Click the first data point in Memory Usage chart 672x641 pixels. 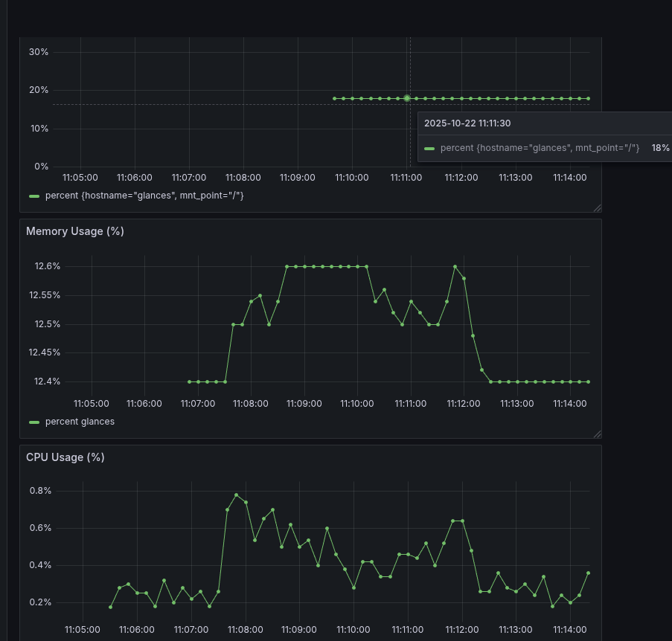(x=189, y=381)
